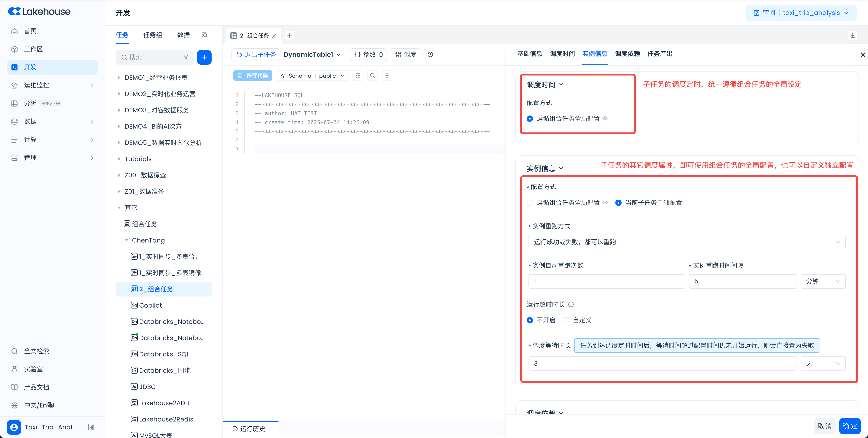868x438 pixels.
Task: Switch to the 任务组 tab
Action: 153,35
